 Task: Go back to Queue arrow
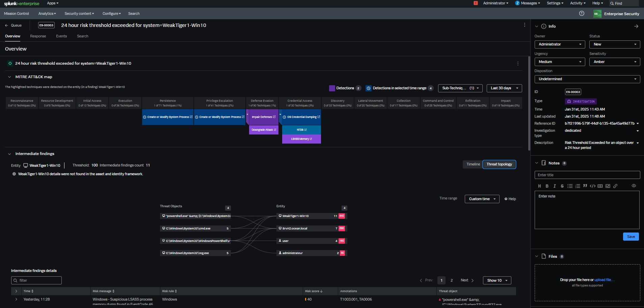click(6, 25)
